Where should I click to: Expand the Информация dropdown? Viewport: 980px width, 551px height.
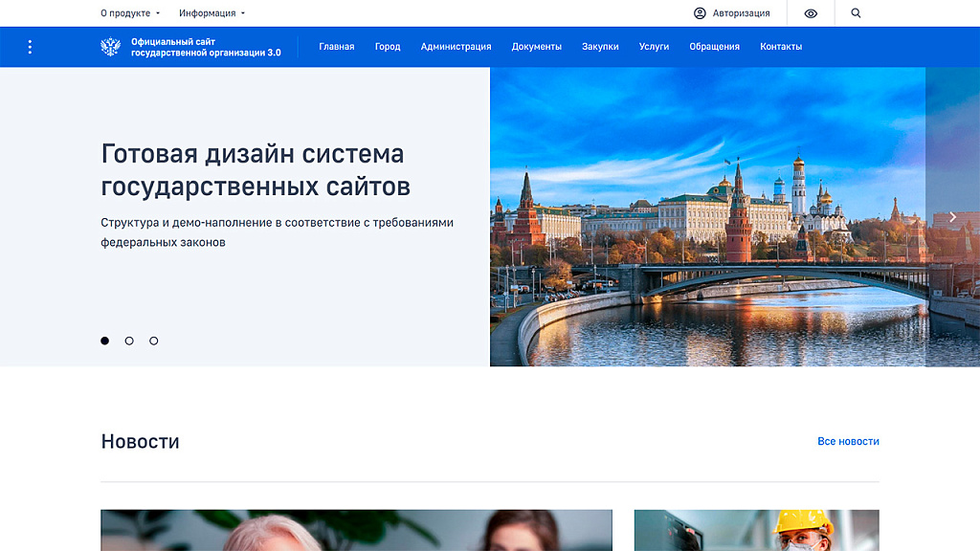(212, 13)
